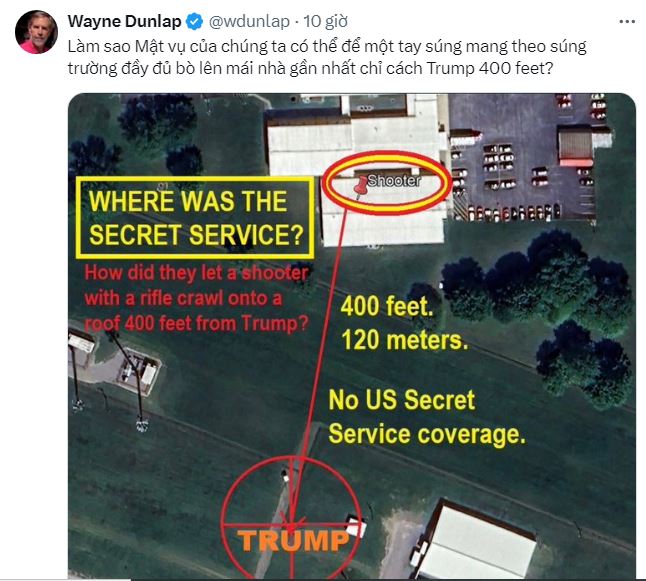
Task: Click the 10 giờ timestamp
Action: point(325,21)
